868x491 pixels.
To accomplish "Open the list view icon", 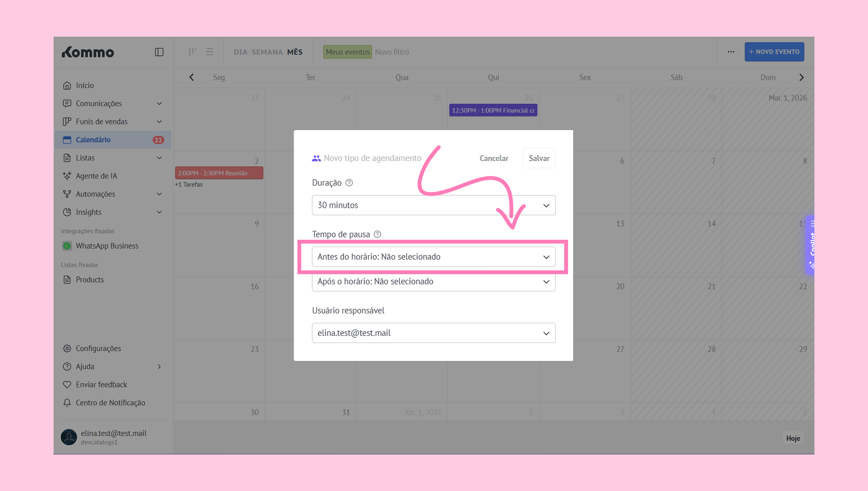I will [210, 52].
